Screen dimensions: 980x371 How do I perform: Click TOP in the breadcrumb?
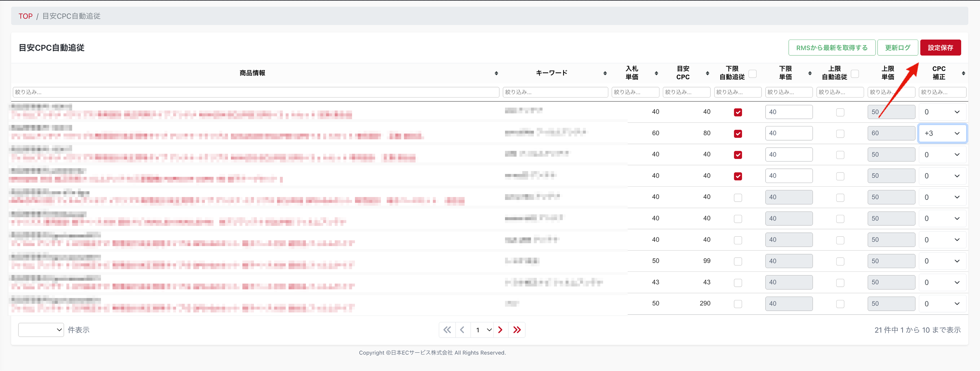(25, 16)
